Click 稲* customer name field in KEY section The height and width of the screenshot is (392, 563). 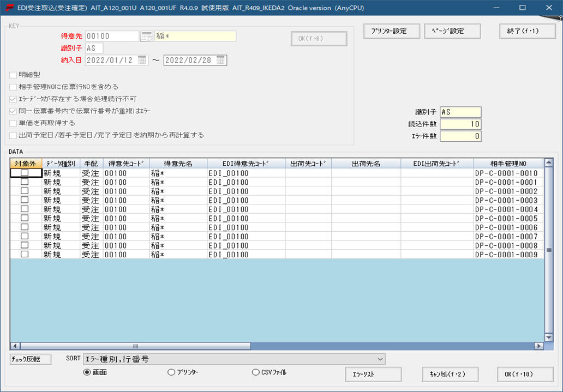pyautogui.click(x=195, y=37)
